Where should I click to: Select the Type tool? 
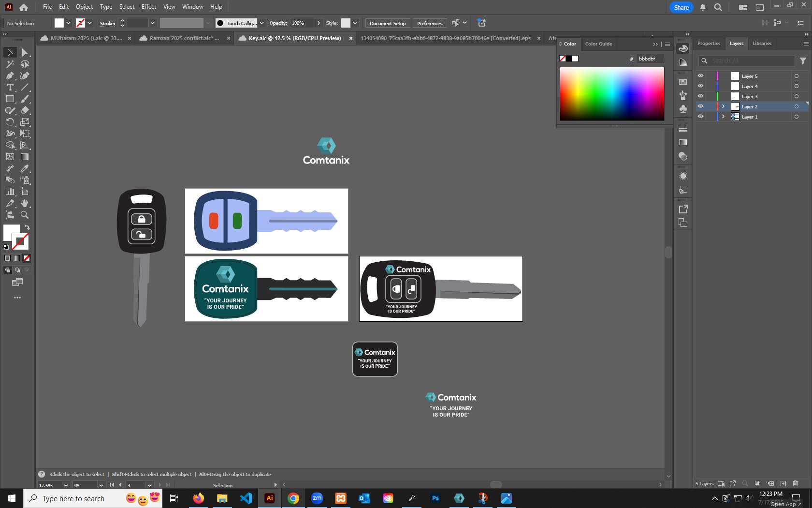[10, 87]
